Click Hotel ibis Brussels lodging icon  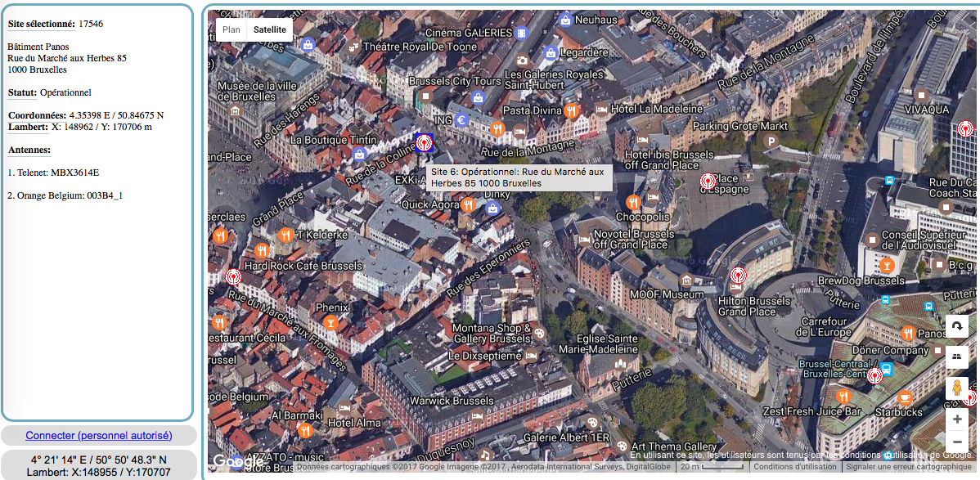pyautogui.click(x=642, y=140)
